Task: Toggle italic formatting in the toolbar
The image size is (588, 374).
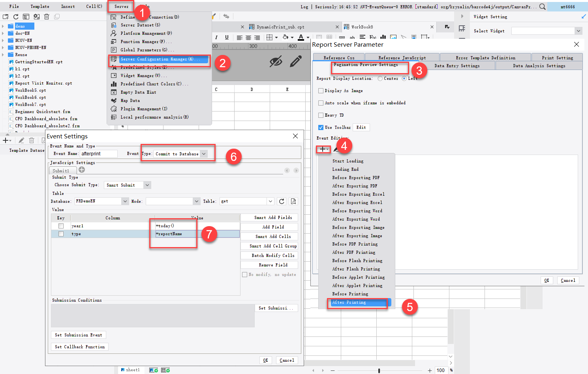Action: click(x=216, y=38)
